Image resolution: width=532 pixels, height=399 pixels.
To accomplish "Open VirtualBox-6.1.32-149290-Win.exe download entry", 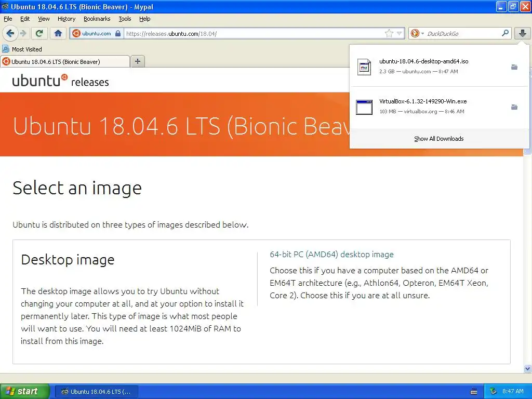I will pyautogui.click(x=440, y=107).
